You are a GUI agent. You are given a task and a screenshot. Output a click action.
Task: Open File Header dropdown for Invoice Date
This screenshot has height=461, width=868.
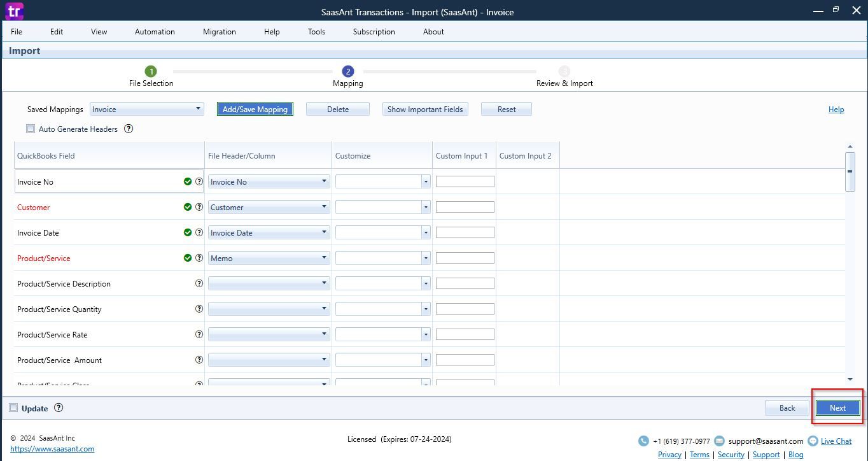[x=269, y=232]
